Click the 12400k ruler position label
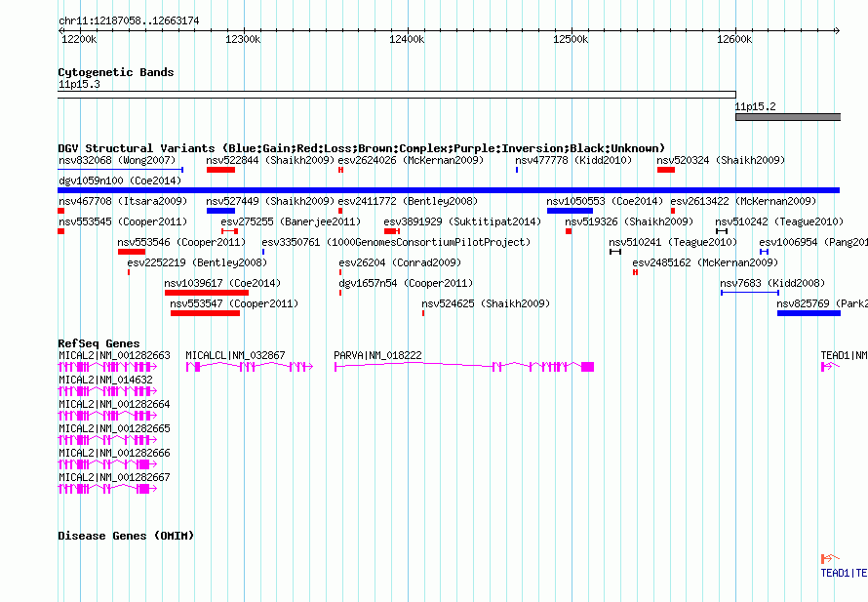The height and width of the screenshot is (602, 868). point(407,39)
